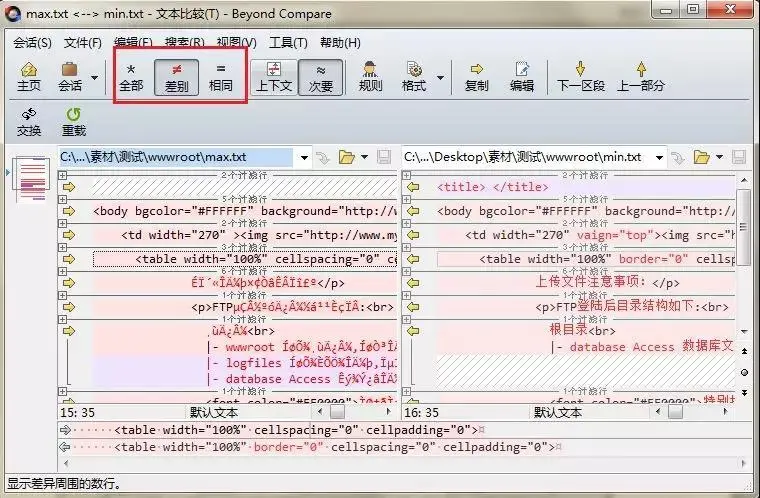Show all lines with 全部
The image size is (760, 498).
click(131, 78)
